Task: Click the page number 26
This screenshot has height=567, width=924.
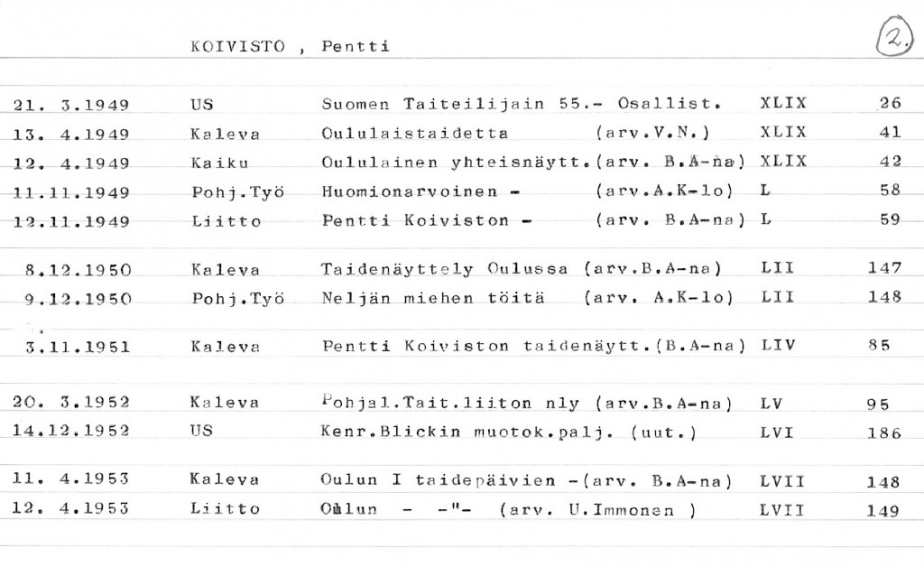Action: pos(890,104)
